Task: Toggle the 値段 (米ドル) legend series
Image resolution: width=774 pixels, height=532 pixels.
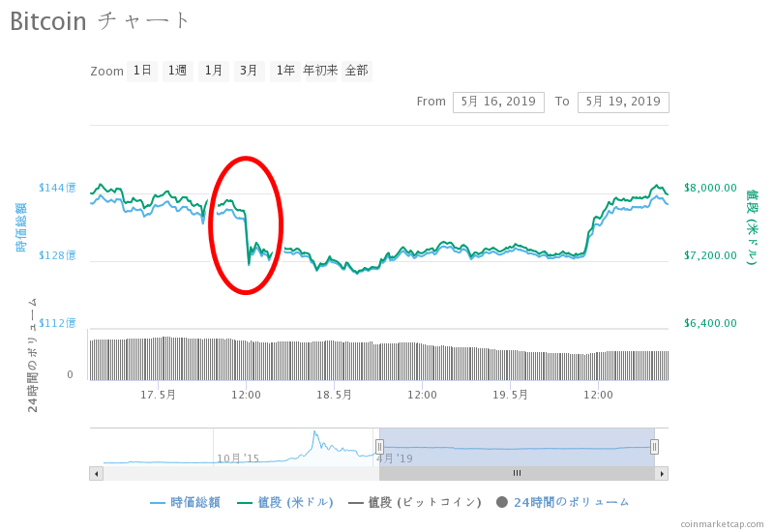Action: tap(285, 503)
